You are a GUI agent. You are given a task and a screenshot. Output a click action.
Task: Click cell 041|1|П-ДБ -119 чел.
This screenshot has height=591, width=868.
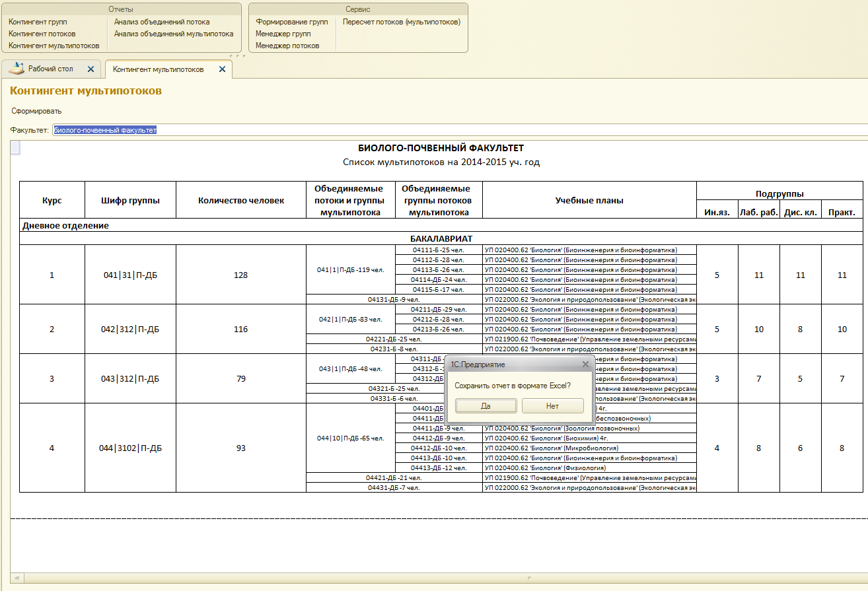click(350, 269)
